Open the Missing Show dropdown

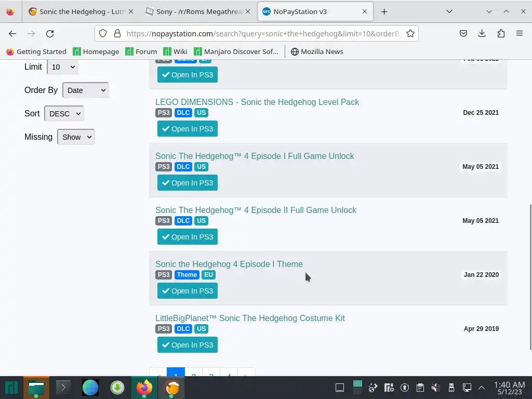(76, 137)
